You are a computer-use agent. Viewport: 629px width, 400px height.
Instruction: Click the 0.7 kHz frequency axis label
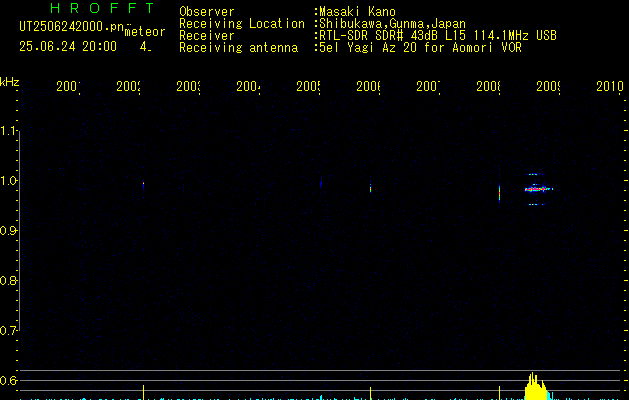[10, 331]
